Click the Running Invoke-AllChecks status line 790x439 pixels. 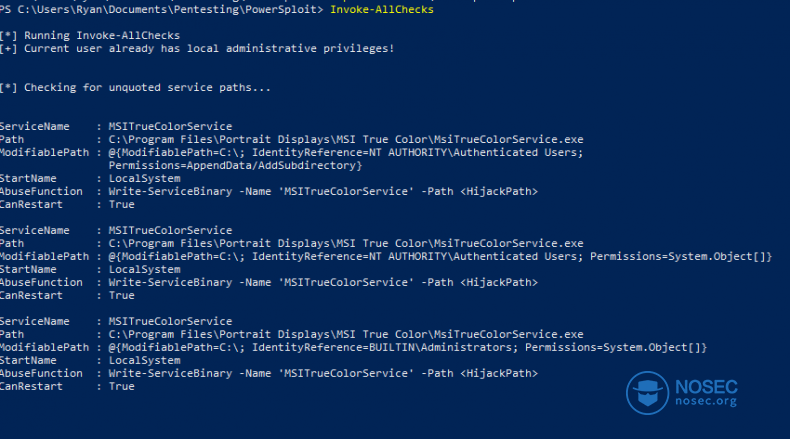90,35
